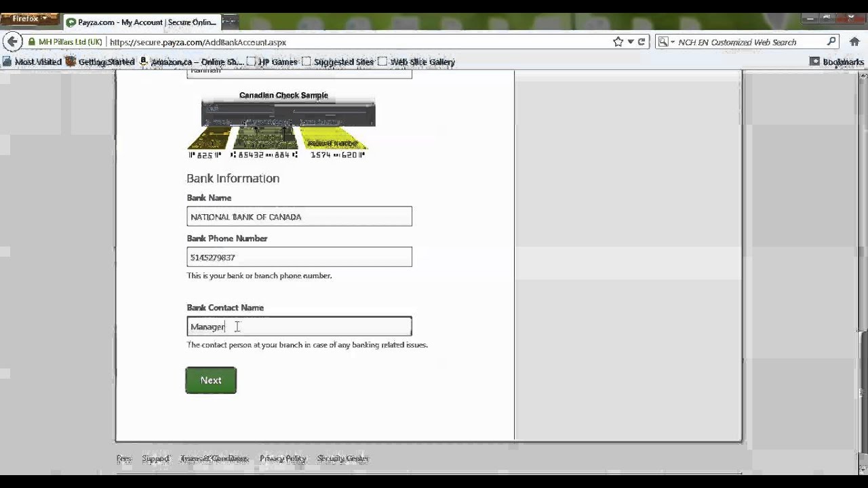Click the secure.payza.com address bar
Screen dimensions: 868x488
pyautogui.click(x=359, y=42)
